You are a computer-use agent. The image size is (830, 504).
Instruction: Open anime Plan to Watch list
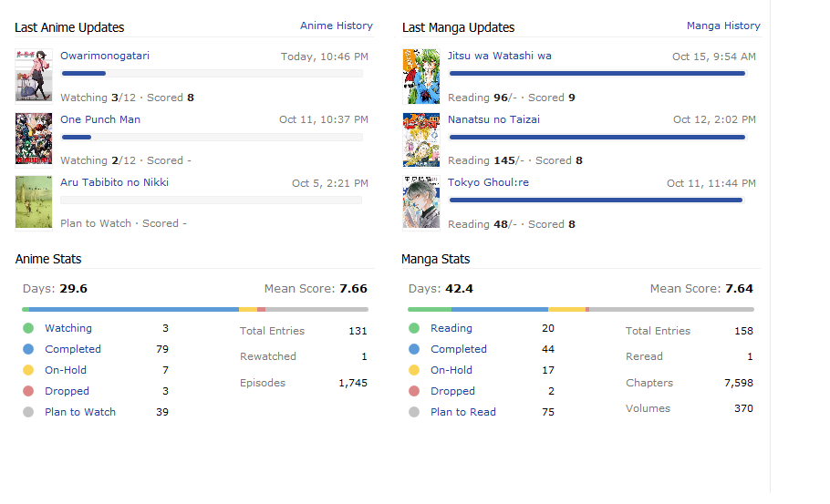coord(80,412)
